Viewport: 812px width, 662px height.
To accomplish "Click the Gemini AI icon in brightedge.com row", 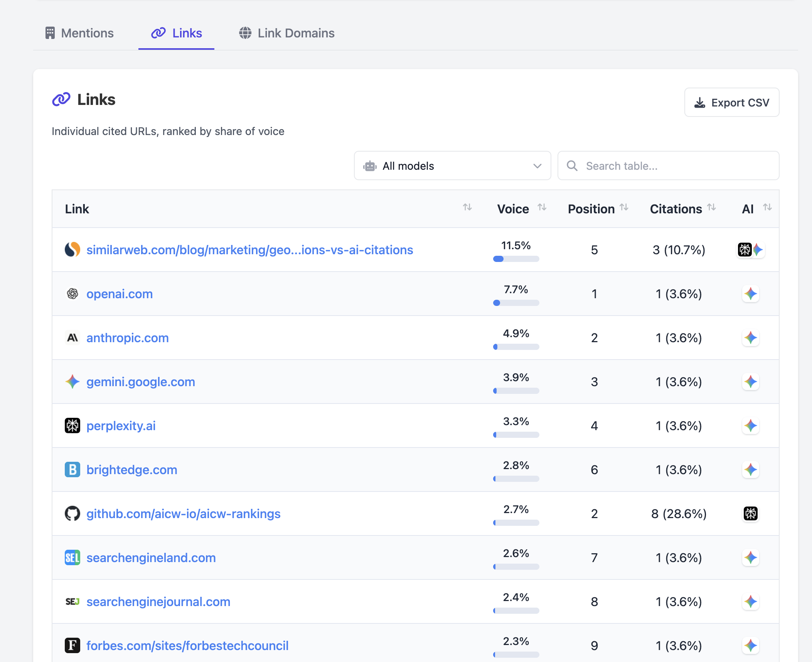I will (751, 470).
